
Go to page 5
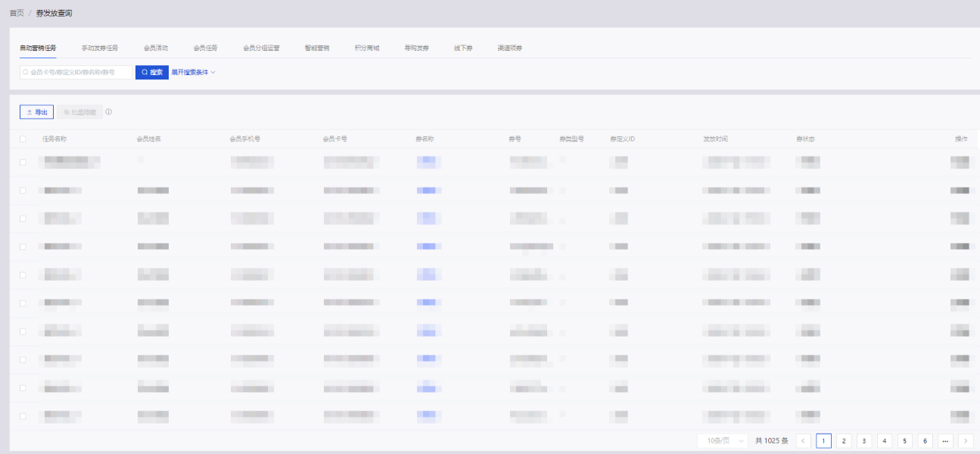905,440
